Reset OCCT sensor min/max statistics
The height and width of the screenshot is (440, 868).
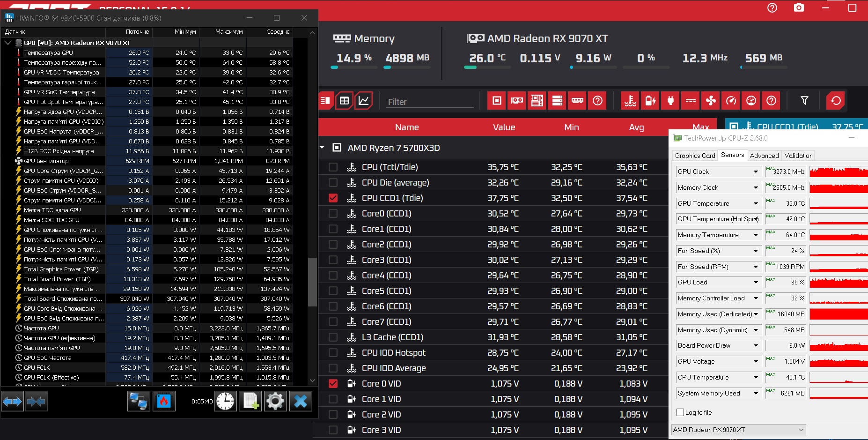point(836,100)
